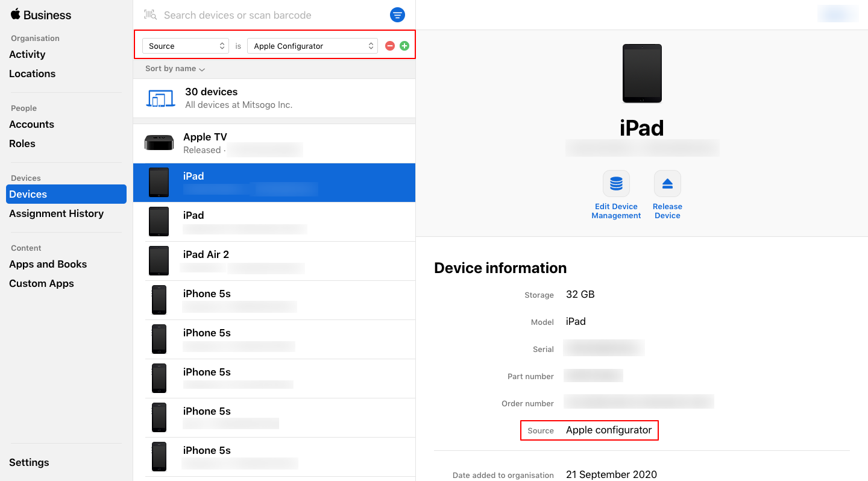This screenshot has height=481, width=868.
Task: Click the Apple Business logo
Action: coord(40,15)
